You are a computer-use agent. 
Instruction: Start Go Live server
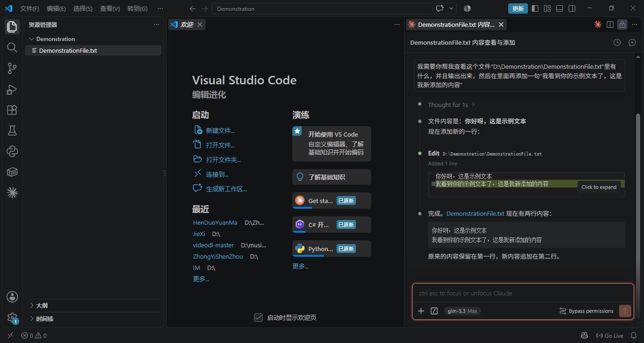click(x=609, y=336)
